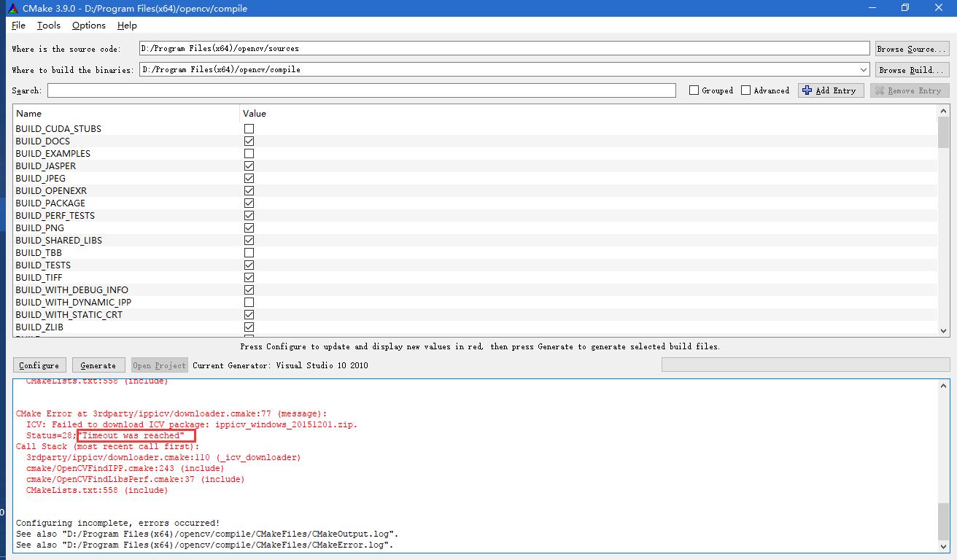Uncheck BUILD_PERF_TESTS checkbox
This screenshot has width=957, height=560.
[x=249, y=215]
